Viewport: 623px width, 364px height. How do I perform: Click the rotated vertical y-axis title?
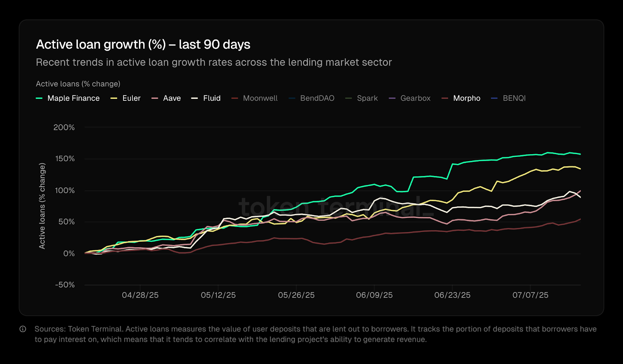42,206
